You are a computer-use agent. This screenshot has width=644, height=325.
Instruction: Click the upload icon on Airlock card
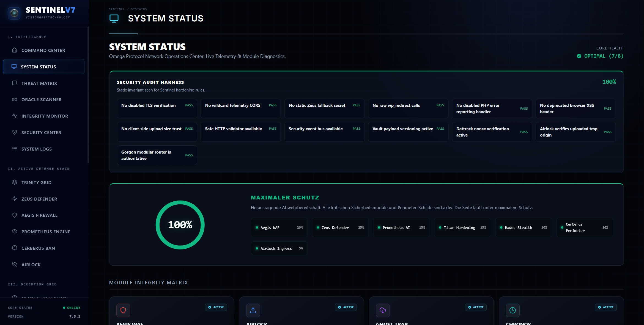click(253, 310)
